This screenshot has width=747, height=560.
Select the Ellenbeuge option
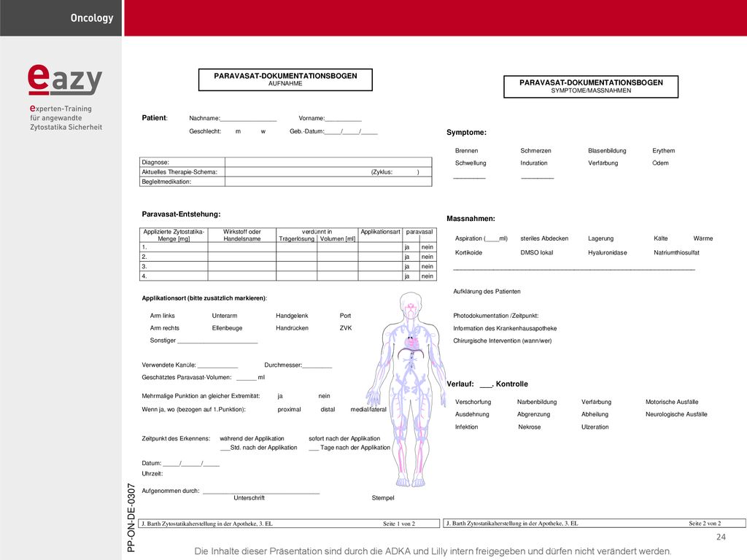click(x=228, y=328)
